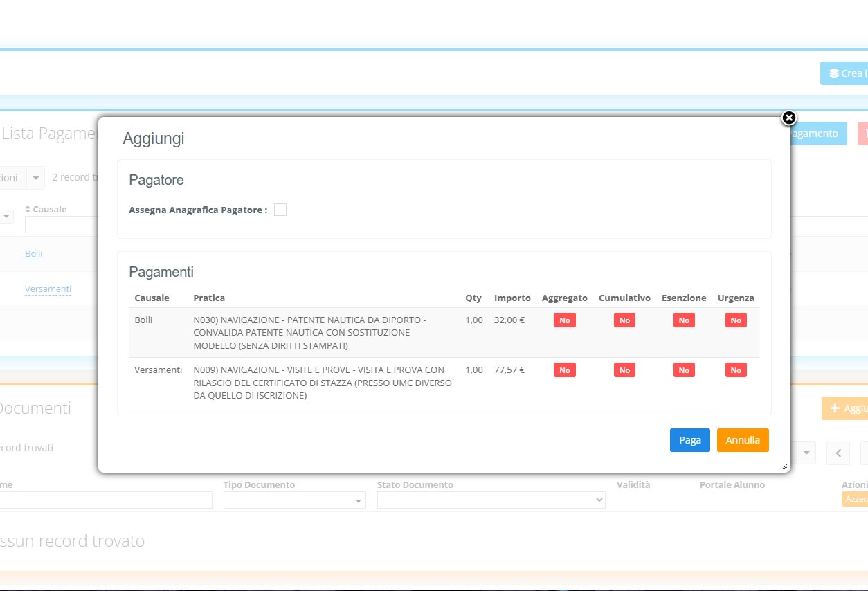
Task: Open the dropdown arrow beside the record count
Action: (36, 178)
